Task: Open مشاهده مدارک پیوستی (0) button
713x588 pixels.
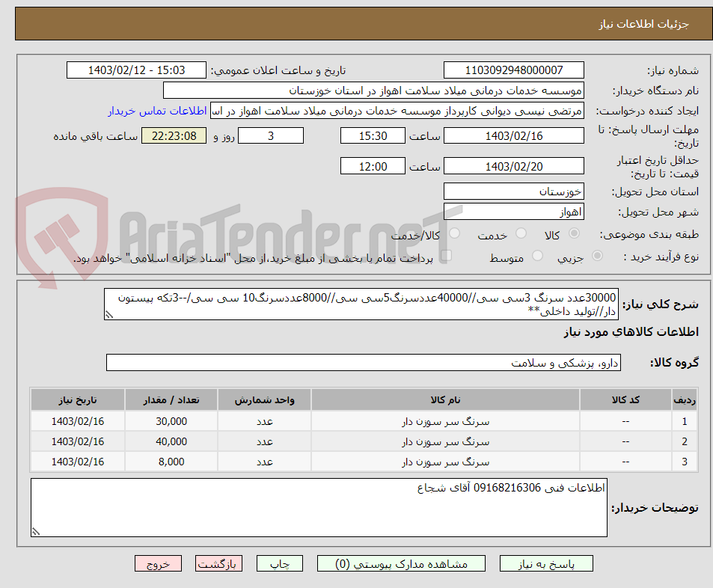Action: tap(401, 563)
